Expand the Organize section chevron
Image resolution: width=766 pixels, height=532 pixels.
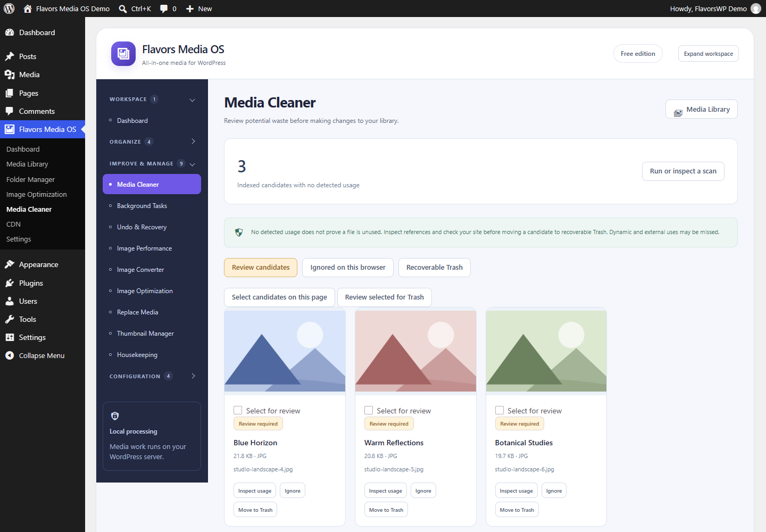193,142
